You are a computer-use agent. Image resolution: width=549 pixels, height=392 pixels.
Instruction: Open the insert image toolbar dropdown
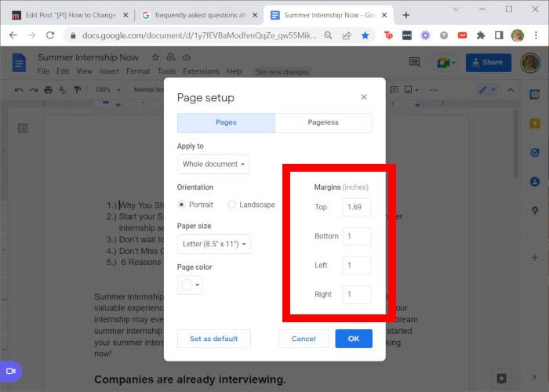click(411, 90)
